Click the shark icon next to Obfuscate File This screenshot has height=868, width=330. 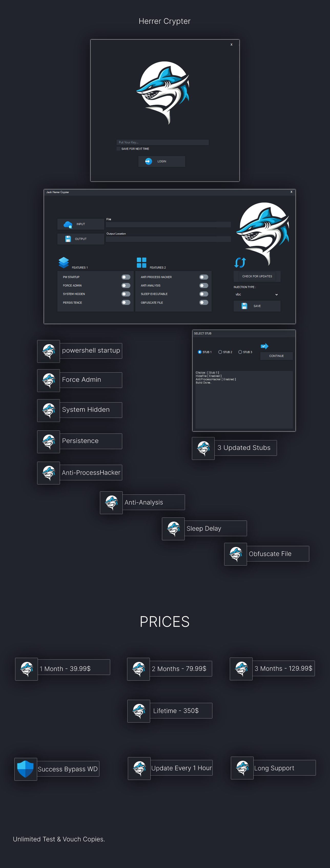point(236,554)
